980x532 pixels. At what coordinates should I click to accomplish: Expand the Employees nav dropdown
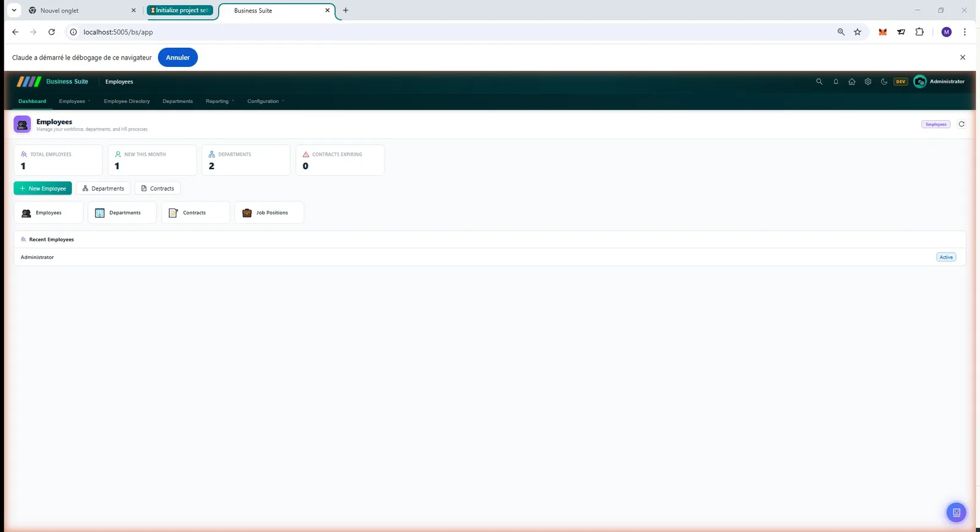75,101
